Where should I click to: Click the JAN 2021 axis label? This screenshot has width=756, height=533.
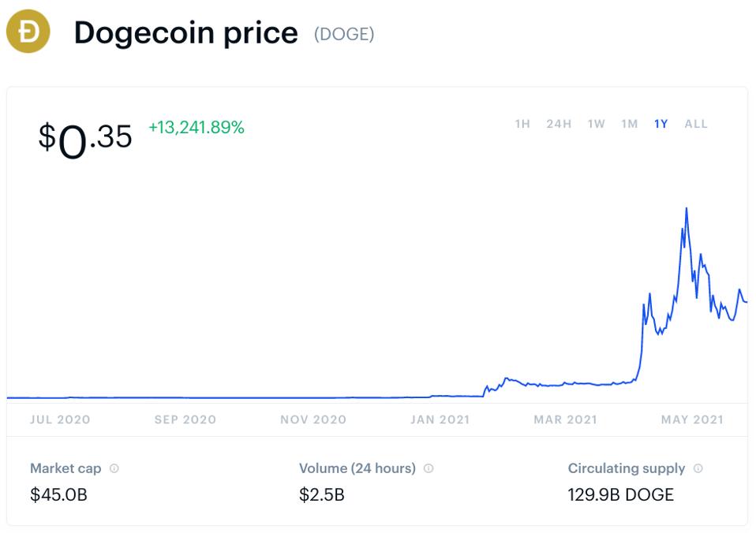440,419
